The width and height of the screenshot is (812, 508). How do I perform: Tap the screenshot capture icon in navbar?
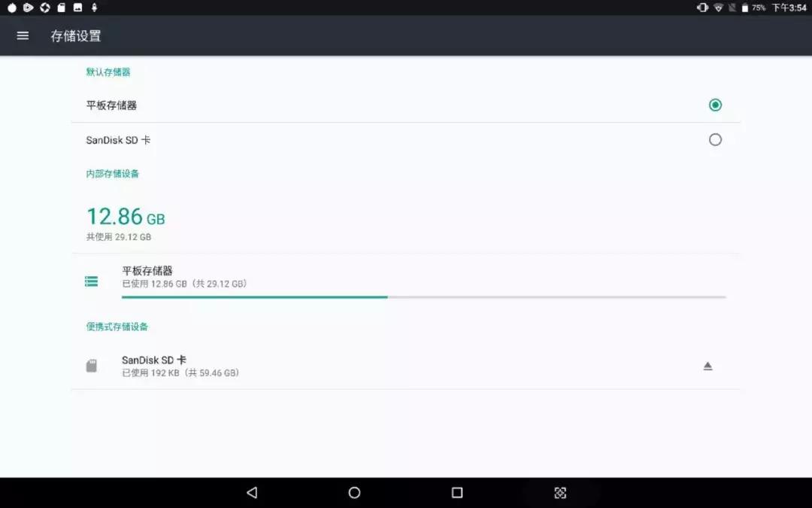560,492
